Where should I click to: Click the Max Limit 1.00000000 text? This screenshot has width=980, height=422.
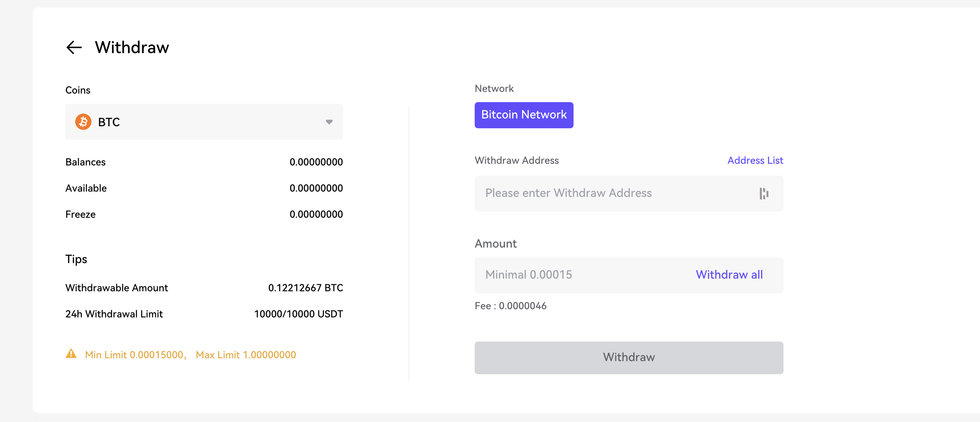click(x=246, y=355)
